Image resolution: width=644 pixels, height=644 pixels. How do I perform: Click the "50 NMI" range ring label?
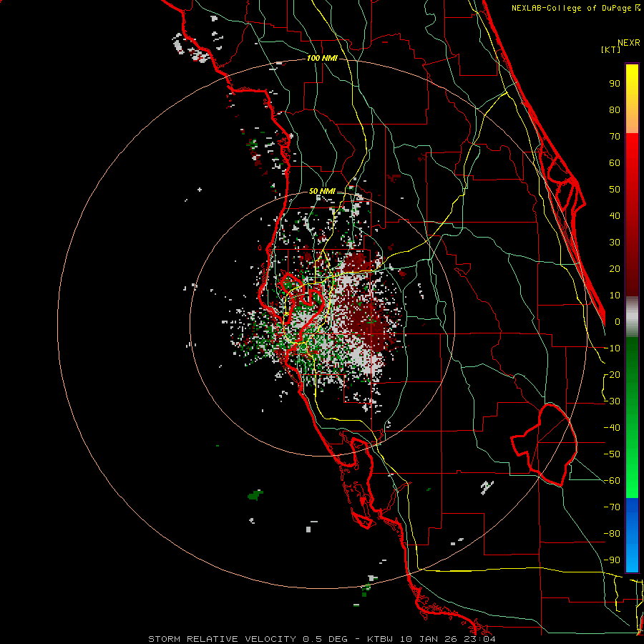pyautogui.click(x=322, y=191)
